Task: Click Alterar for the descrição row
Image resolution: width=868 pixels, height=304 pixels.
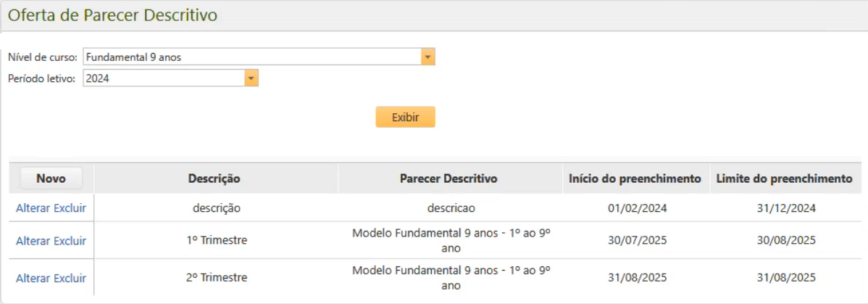Action: point(33,208)
